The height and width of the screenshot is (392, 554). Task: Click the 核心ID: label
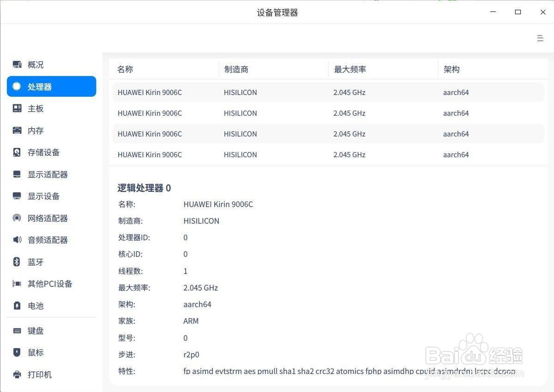(x=130, y=254)
